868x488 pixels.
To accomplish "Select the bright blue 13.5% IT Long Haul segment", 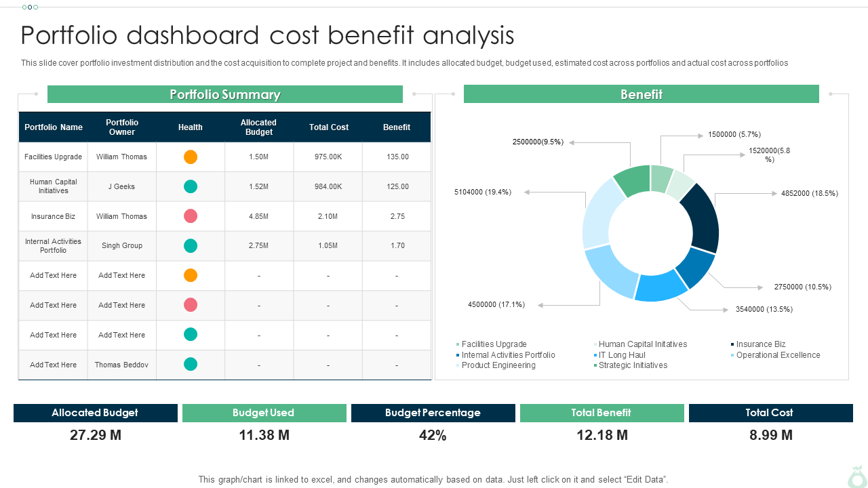I will [662, 286].
